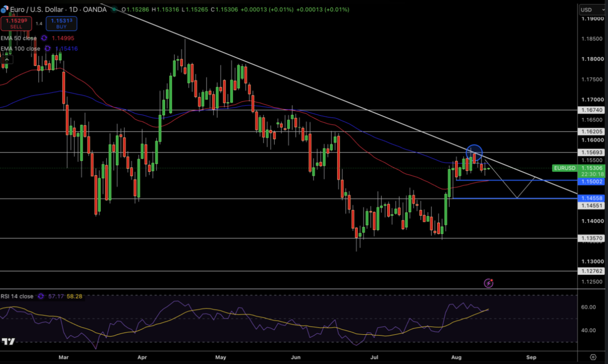Click the open price O1.15286
Viewport: 608px width, 364px height.
136,9
